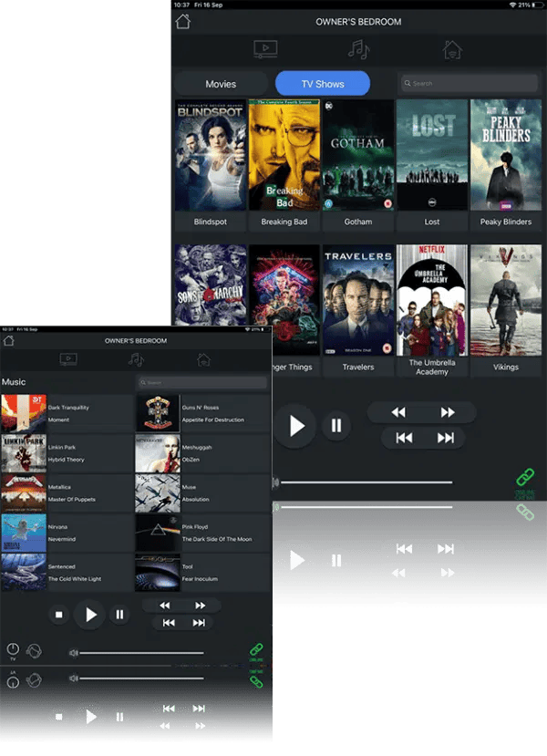Open Guns N' Roses Appetite For Destruction
Screen dimensions: 547x756
pyautogui.click(x=203, y=413)
